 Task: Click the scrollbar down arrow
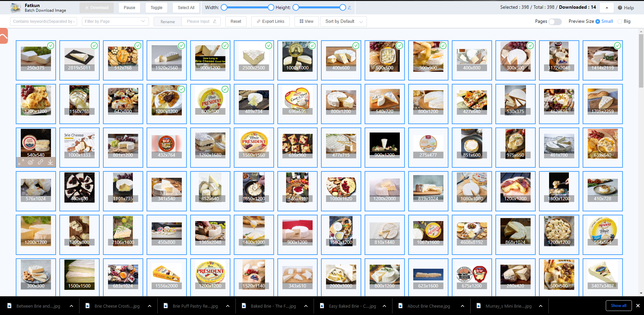641,293
